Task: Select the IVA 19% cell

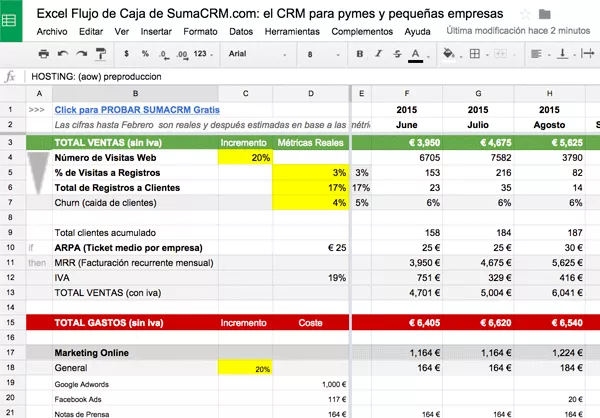Action: 311,278
